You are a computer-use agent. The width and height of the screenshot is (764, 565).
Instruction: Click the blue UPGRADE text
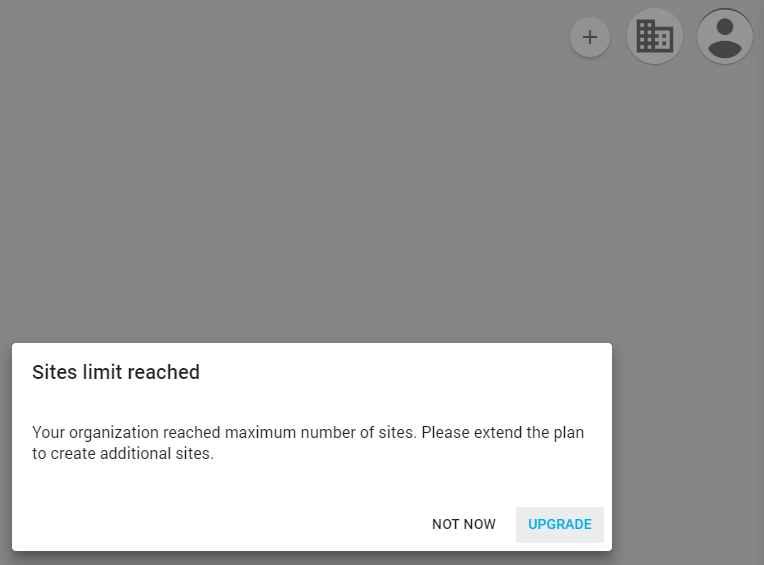click(x=560, y=524)
